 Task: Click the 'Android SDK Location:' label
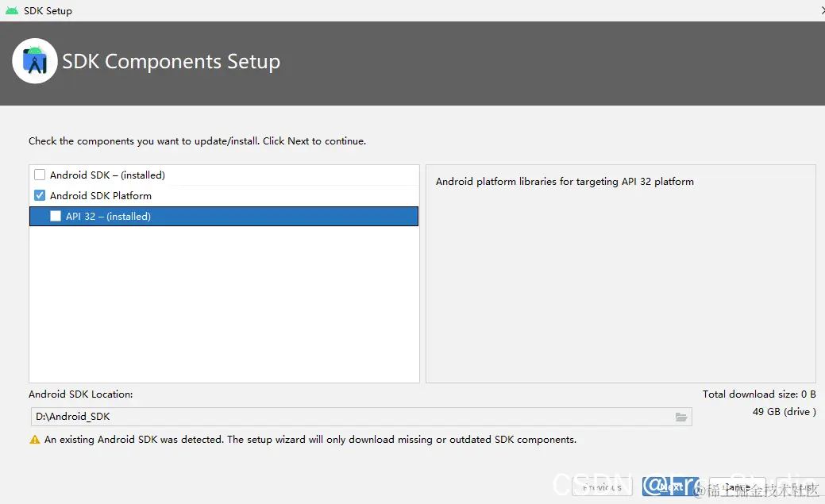coord(80,394)
